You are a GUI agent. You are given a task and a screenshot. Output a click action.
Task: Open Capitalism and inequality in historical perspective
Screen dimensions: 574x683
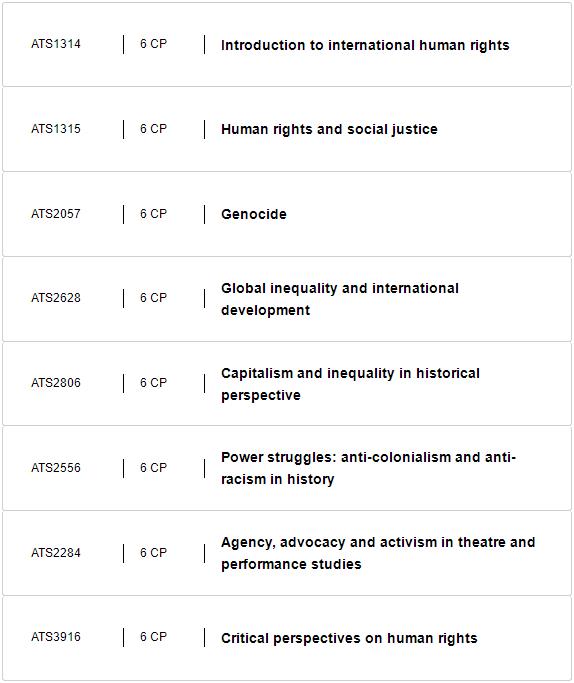point(350,384)
